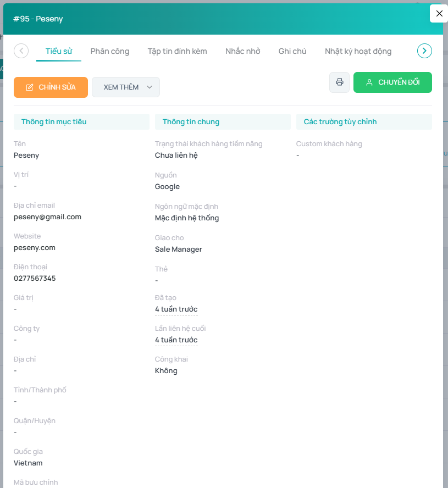Open the Ghi chú tab

(292, 51)
